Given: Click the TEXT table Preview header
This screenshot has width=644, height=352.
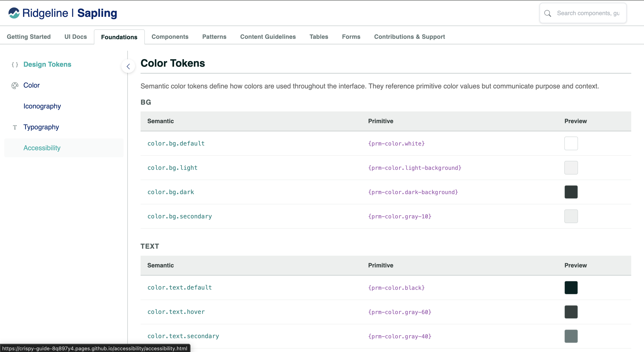Looking at the screenshot, I should pyautogui.click(x=575, y=265).
